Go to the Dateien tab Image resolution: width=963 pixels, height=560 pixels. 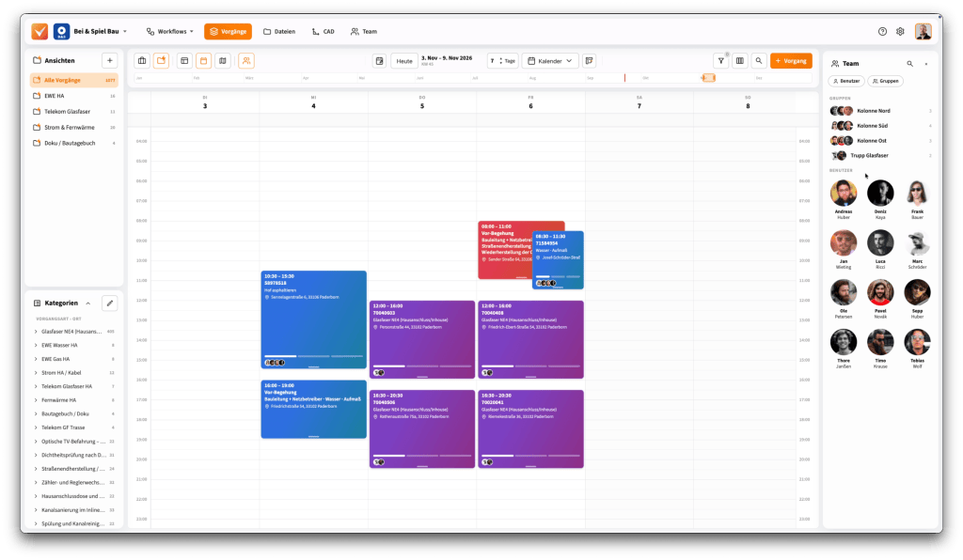click(x=279, y=31)
